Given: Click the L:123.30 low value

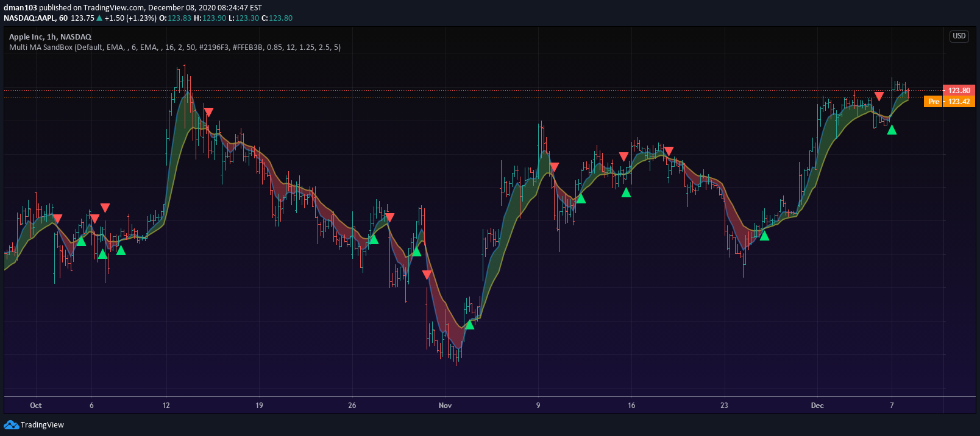Looking at the screenshot, I should [x=244, y=18].
